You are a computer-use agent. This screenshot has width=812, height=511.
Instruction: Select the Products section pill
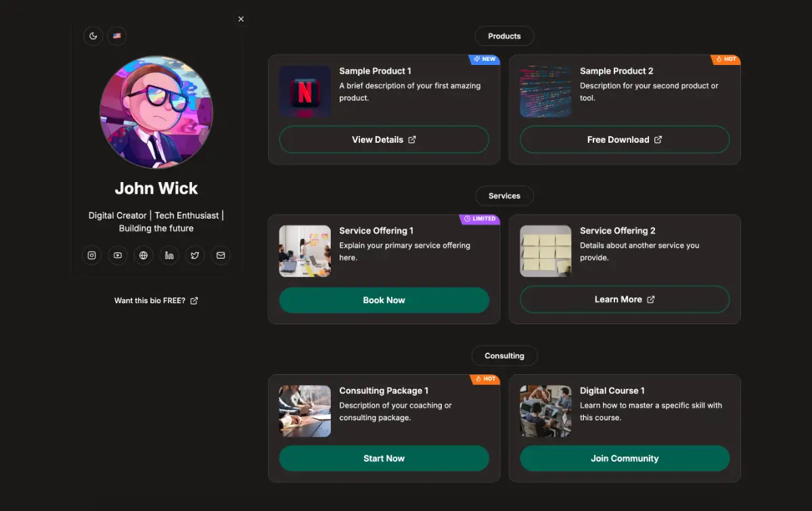pyautogui.click(x=504, y=36)
